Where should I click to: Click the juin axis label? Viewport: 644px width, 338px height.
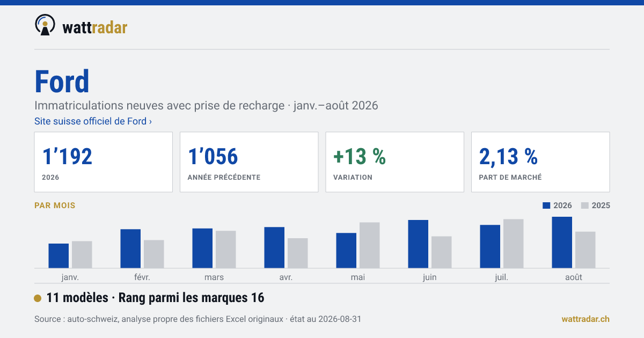click(x=430, y=277)
